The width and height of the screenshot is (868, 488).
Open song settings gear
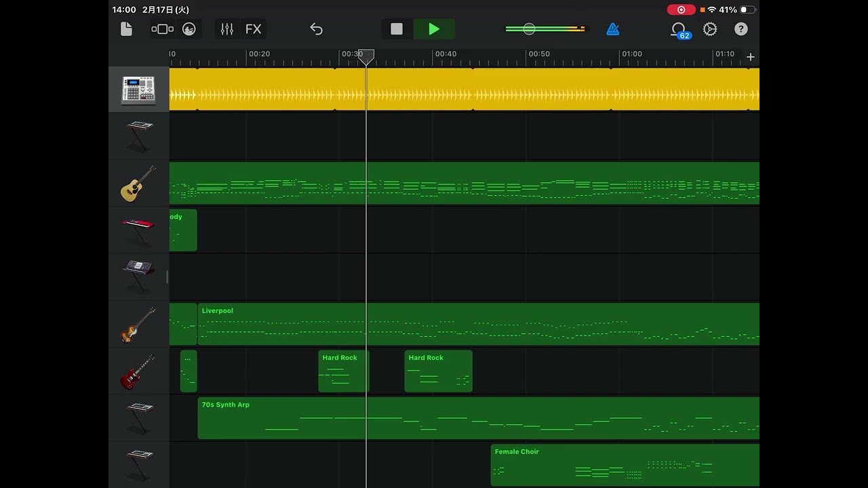(710, 29)
